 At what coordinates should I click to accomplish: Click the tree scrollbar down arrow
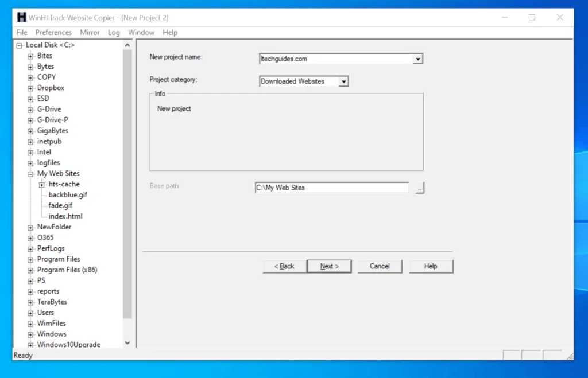127,343
